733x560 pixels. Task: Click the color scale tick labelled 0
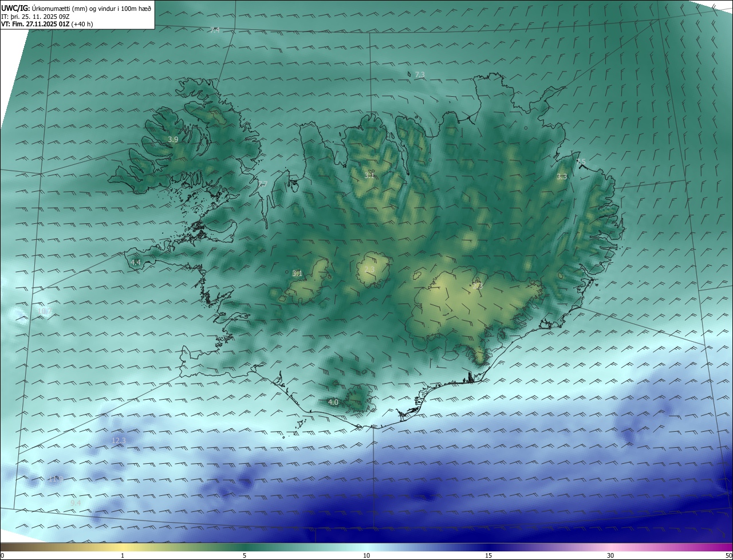[2, 555]
